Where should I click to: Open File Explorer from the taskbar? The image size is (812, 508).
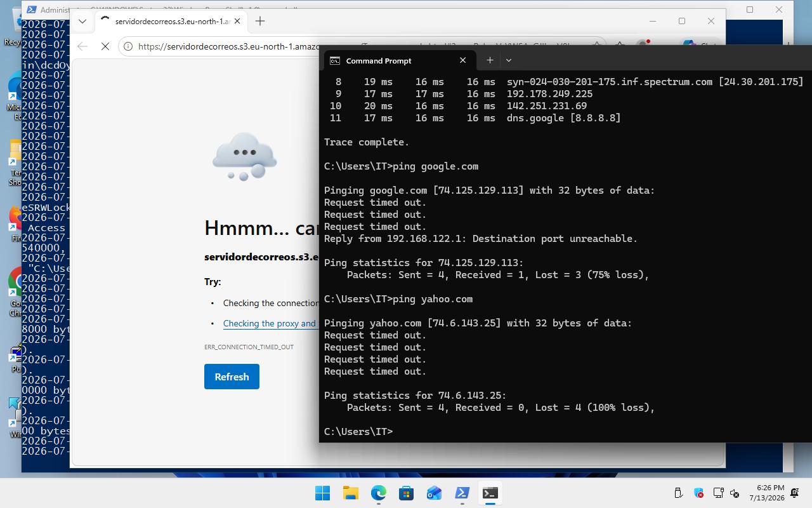point(351,493)
